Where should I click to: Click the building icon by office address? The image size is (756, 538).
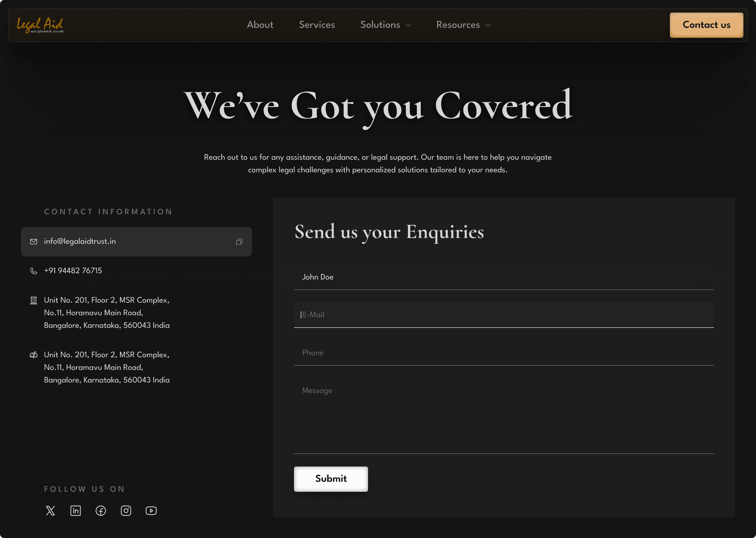click(x=33, y=301)
